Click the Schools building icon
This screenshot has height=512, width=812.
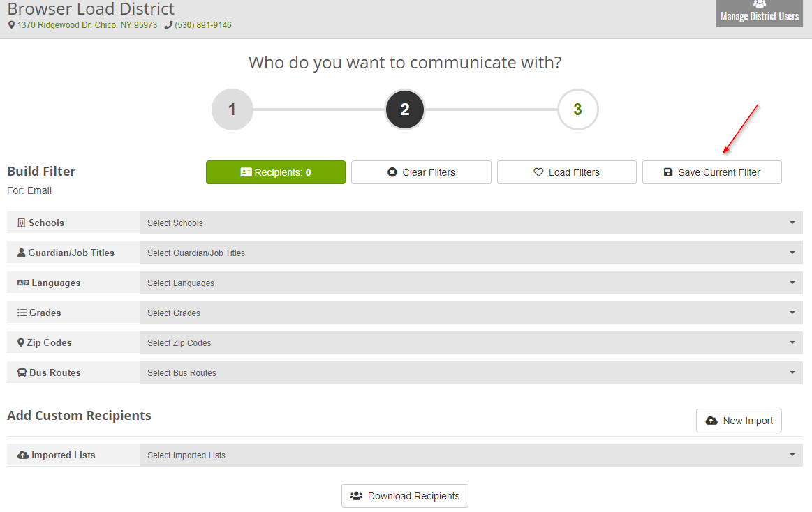[x=21, y=223]
